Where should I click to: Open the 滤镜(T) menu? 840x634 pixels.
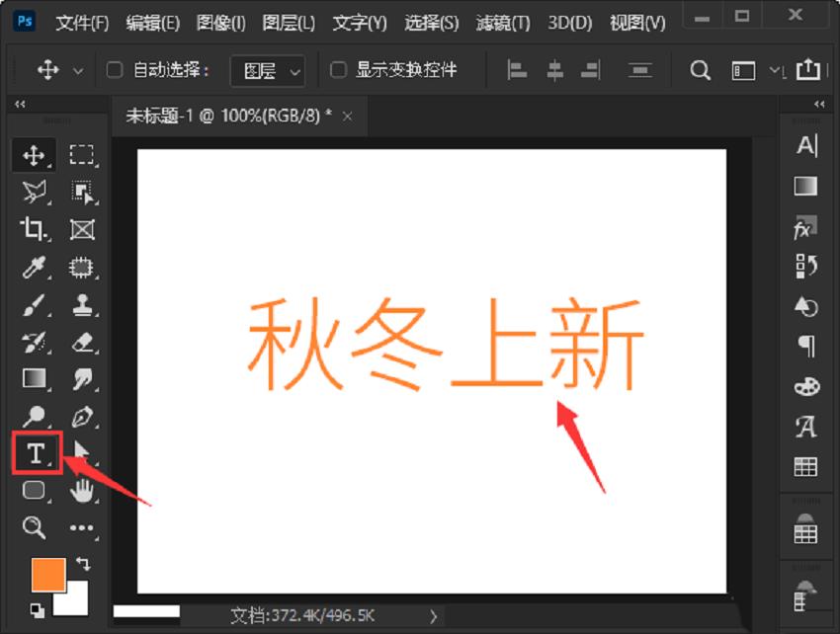[499, 22]
